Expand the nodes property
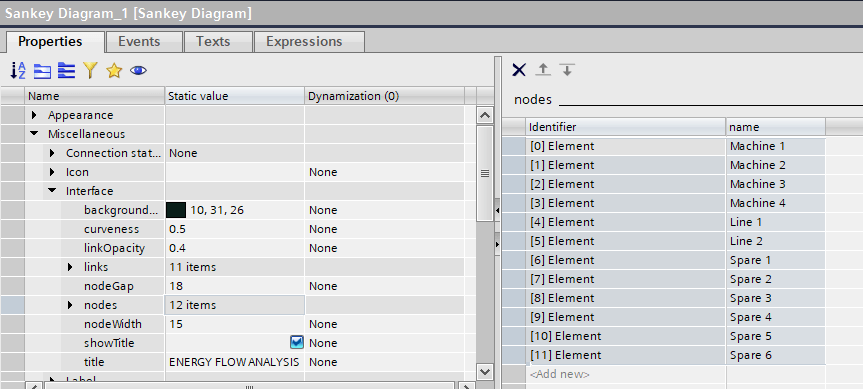 (70, 305)
